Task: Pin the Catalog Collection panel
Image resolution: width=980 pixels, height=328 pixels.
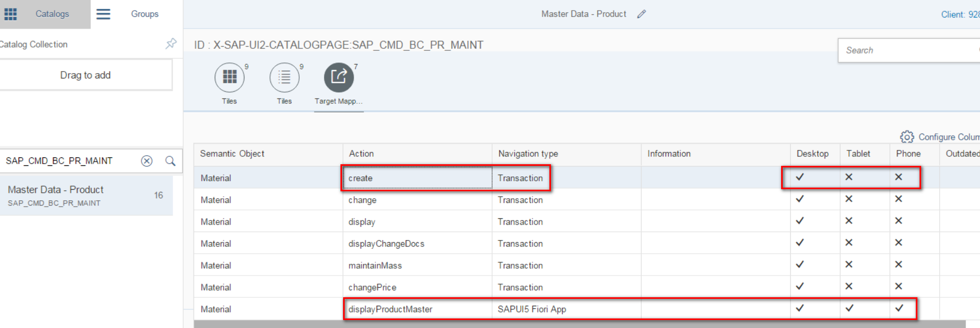Action: click(171, 43)
